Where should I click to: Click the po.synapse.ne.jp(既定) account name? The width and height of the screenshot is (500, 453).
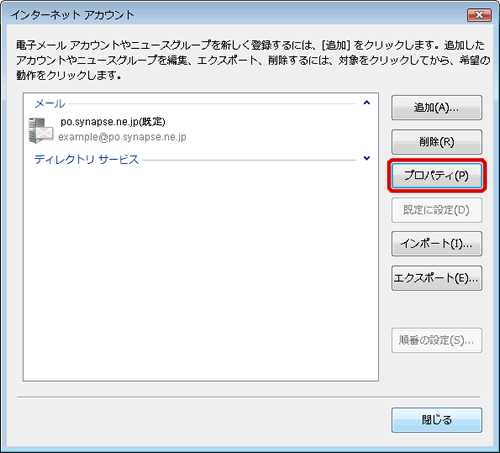click(x=113, y=122)
